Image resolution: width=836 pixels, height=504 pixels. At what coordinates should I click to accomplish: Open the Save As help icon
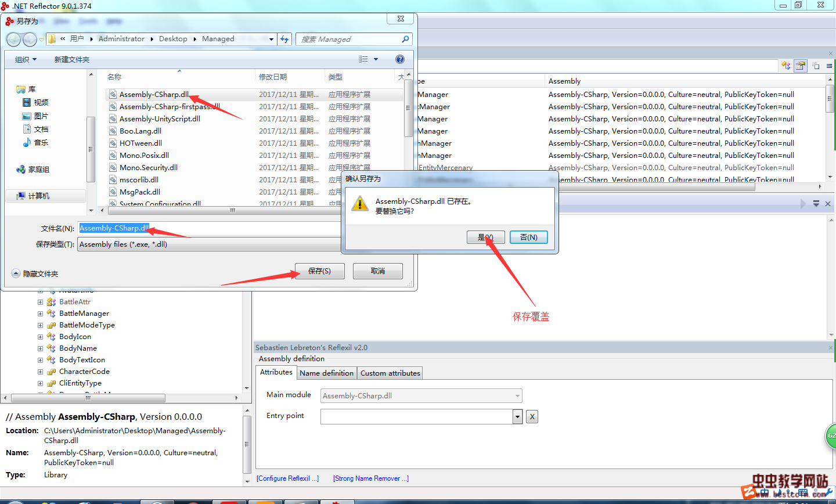400,59
